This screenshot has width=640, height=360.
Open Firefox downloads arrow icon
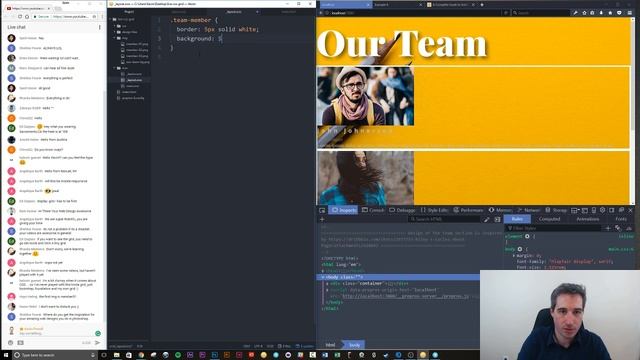click(601, 13)
